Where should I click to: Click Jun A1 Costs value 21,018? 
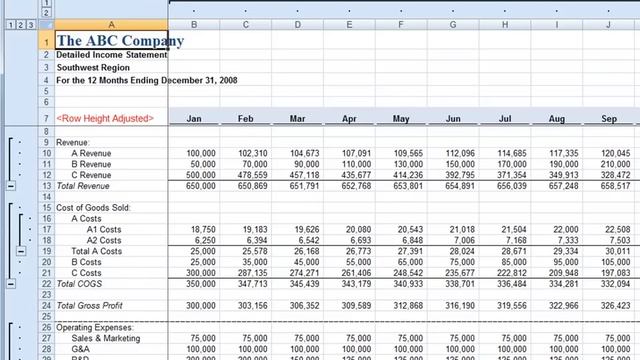coord(453,229)
